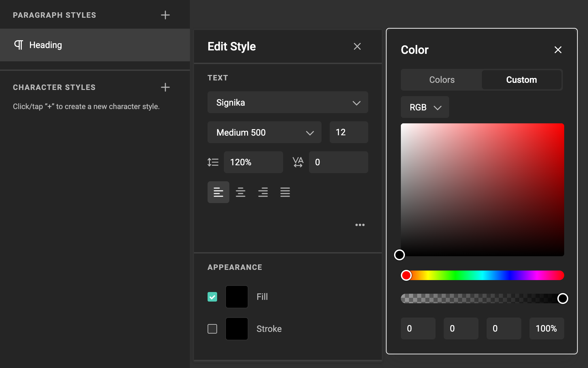This screenshot has height=368, width=588.
Task: Select left text alignment
Action: point(218,192)
